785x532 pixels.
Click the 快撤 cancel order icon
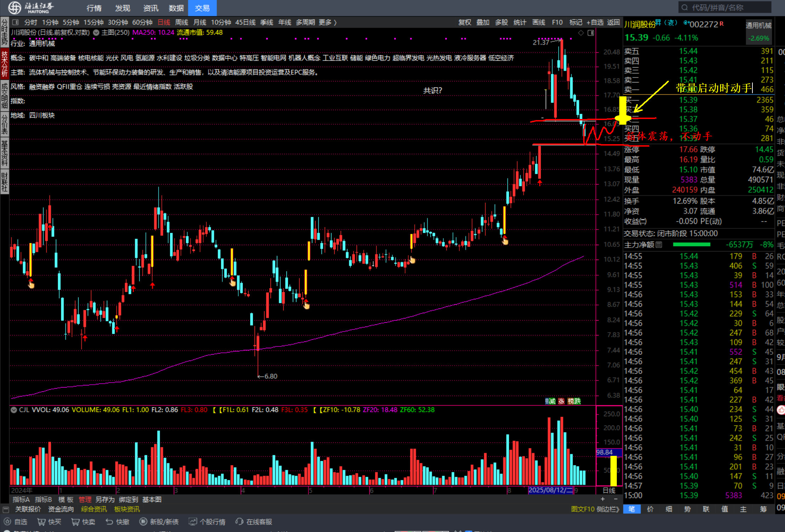109,522
